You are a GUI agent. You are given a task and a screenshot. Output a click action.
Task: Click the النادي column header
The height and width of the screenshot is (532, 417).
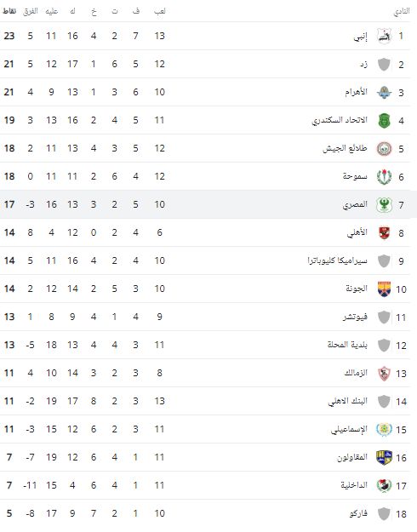(x=402, y=11)
